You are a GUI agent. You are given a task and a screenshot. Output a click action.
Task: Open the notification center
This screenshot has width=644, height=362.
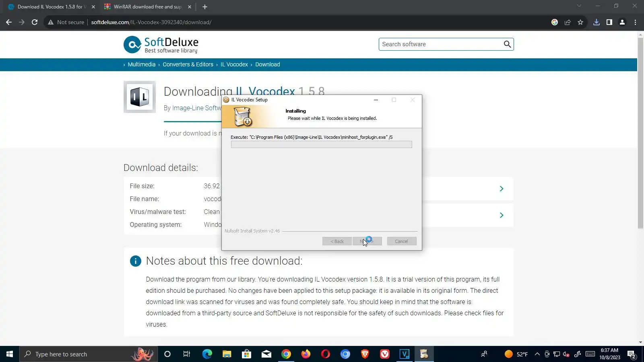coord(631,354)
